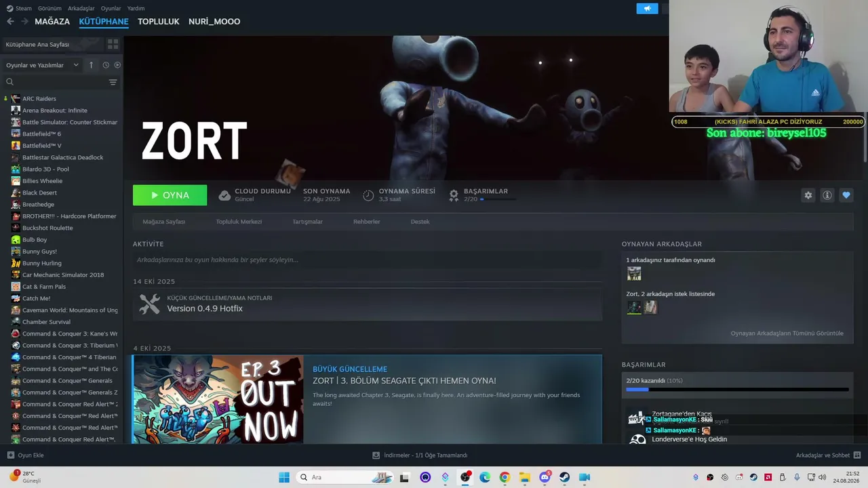The height and width of the screenshot is (488, 868).
Task: Go back with the left arrow
Action: 10,22
